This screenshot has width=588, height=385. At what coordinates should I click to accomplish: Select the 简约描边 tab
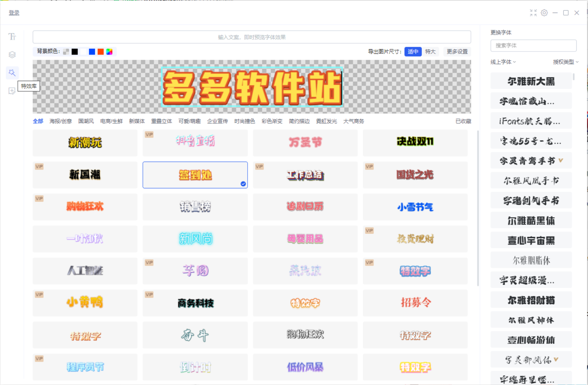(299, 121)
